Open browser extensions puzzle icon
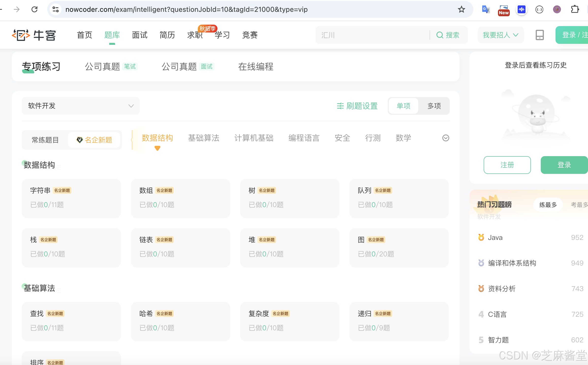 [x=575, y=9]
